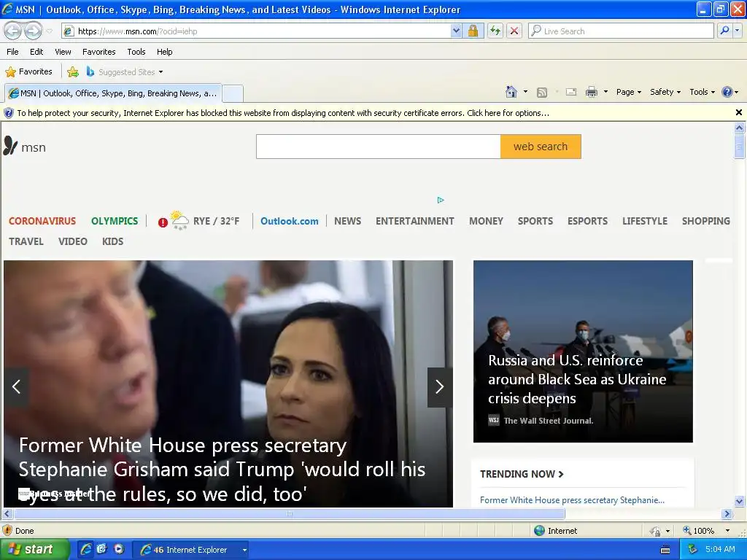Click the horizontal scrollbar right arrow

pyautogui.click(x=727, y=514)
